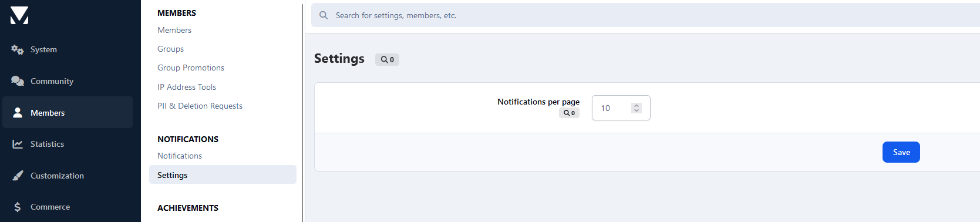Focus the search for settings field
This screenshot has width=980, height=222.
[645, 15]
